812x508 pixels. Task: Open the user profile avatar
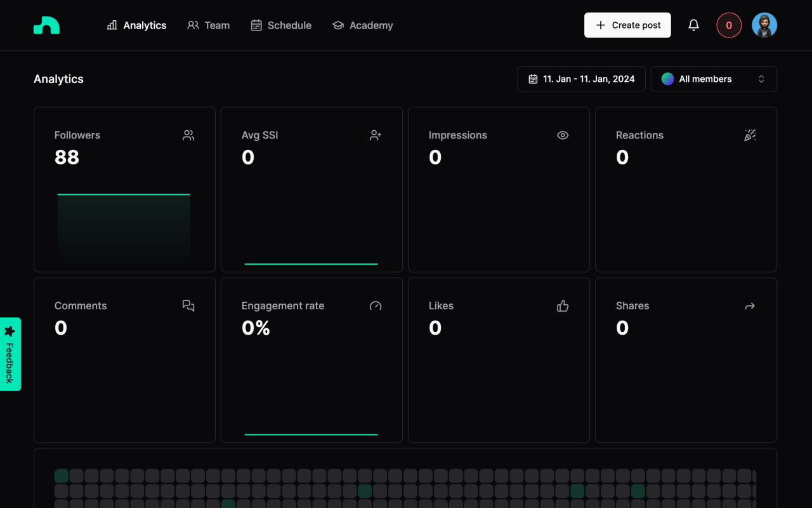[x=764, y=25]
